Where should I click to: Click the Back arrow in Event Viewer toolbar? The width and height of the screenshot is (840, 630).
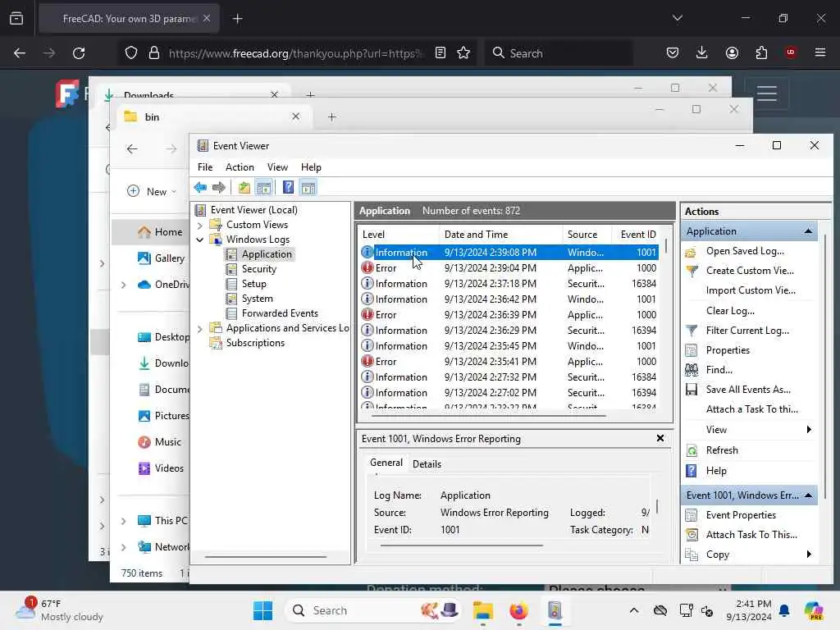click(x=200, y=188)
